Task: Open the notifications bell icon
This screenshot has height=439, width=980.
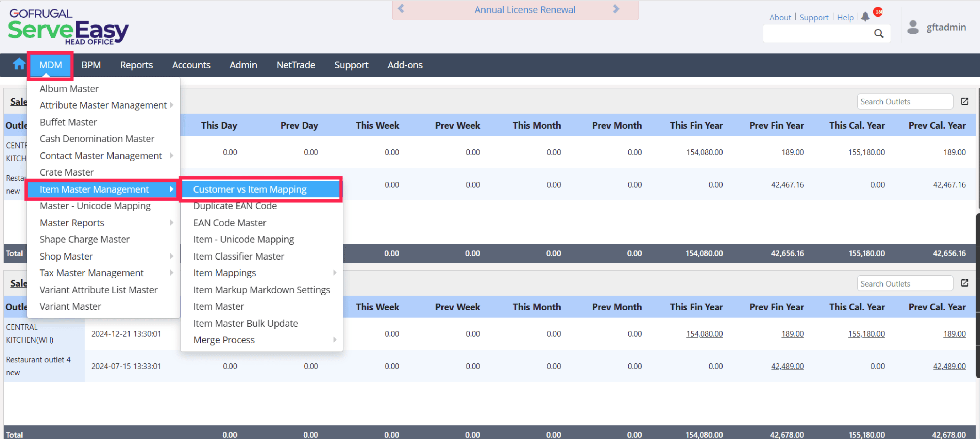Action: (x=865, y=17)
